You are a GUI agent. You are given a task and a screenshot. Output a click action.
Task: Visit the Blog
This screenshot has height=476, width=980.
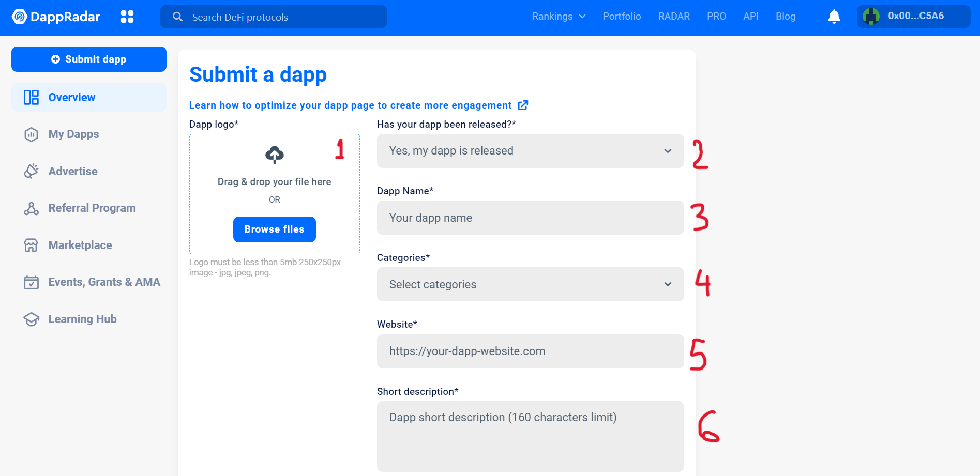786,17
